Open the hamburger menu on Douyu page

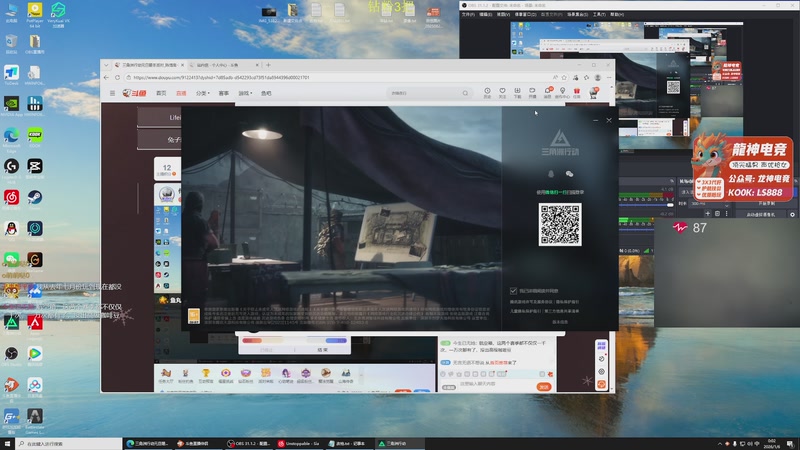click(112, 93)
